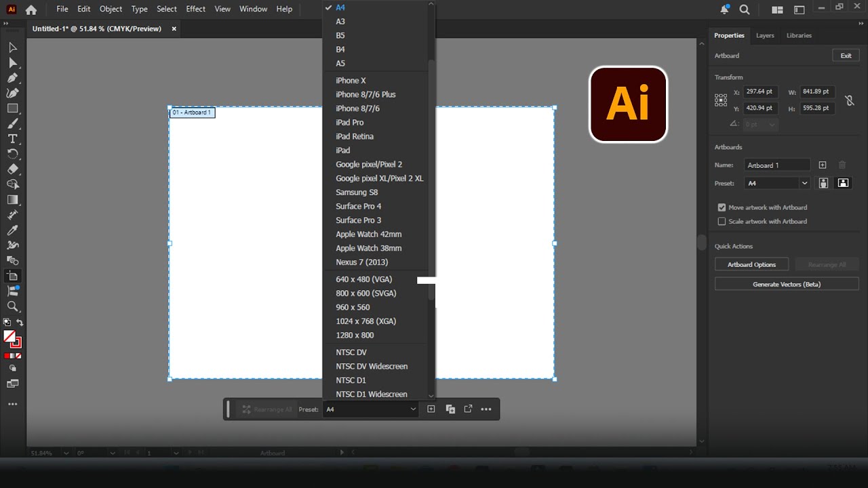Click the Fill color swatch
Viewport: 868px width, 488px height.
point(9,336)
